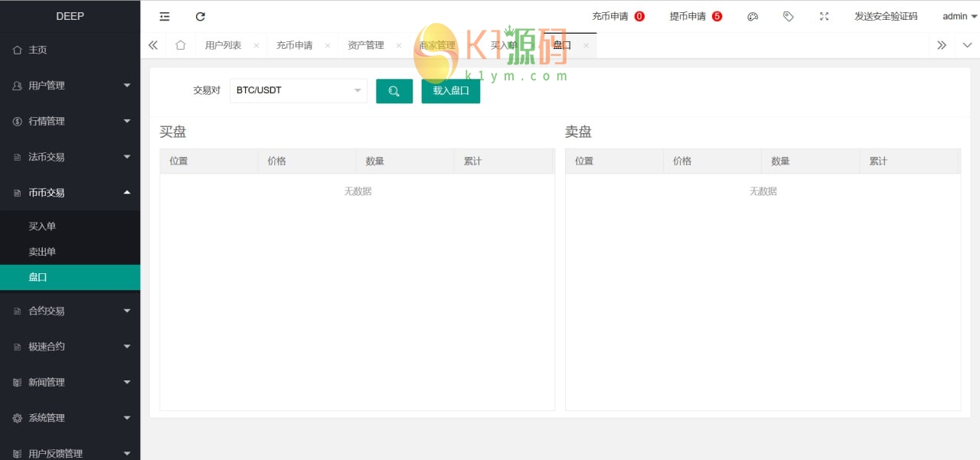Click the 载入盘口 button
Image resolution: width=980 pixels, height=460 pixels.
coord(451,91)
